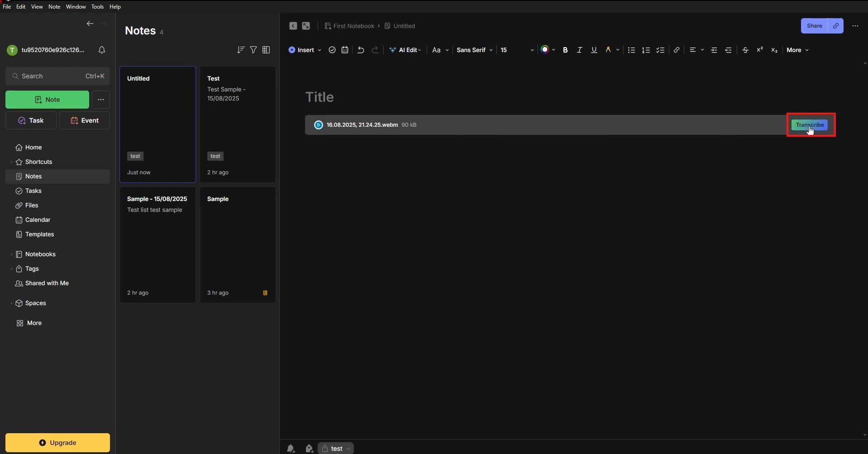Open the text style Aa dropdown
Image resolution: width=868 pixels, height=454 pixels.
coord(440,50)
